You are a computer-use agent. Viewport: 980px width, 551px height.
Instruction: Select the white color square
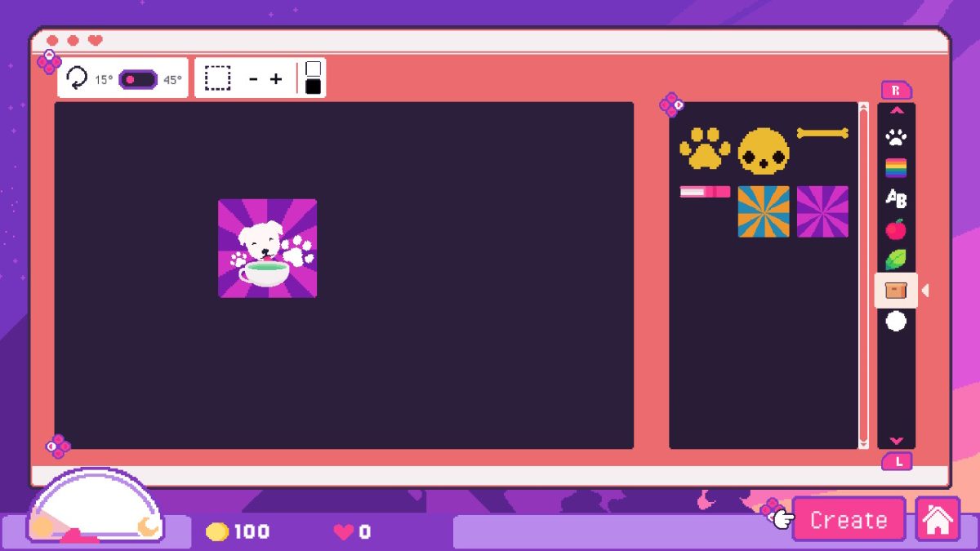(313, 69)
